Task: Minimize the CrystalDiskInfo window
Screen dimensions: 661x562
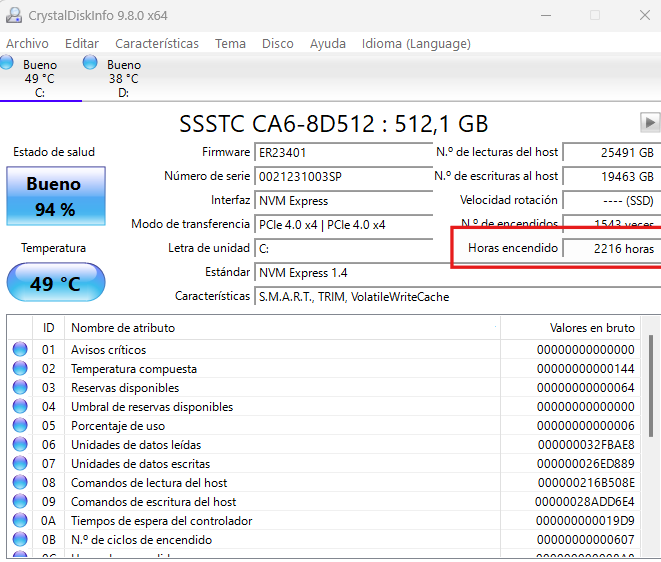Action: pyautogui.click(x=546, y=16)
